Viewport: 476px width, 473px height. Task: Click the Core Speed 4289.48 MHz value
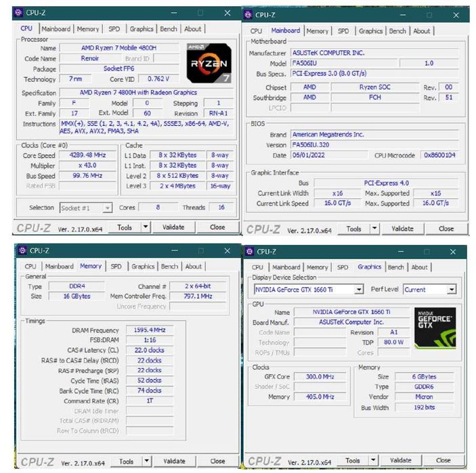tap(87, 155)
